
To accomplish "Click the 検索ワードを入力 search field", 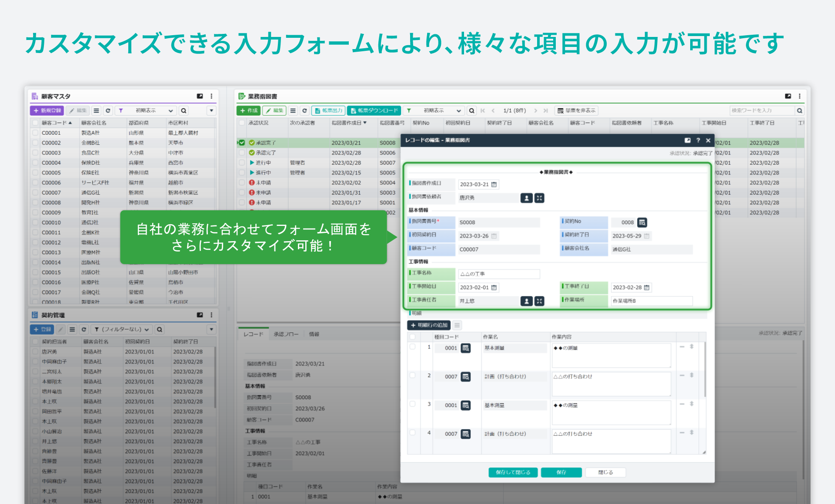I will (761, 110).
